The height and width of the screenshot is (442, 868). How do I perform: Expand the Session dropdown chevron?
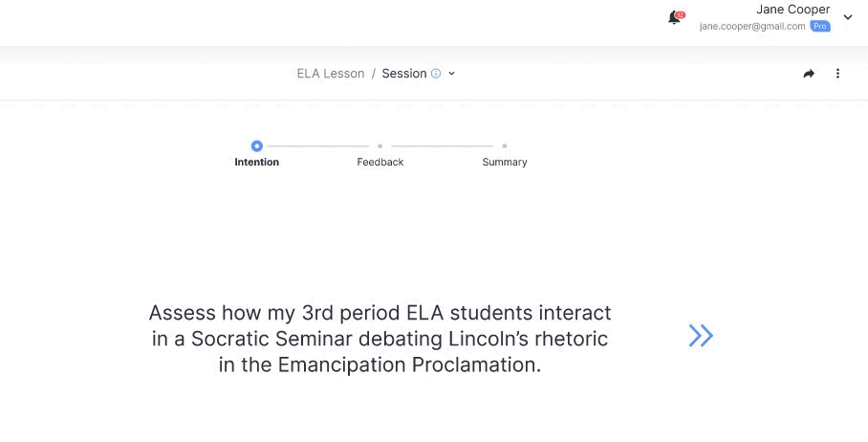tap(452, 74)
